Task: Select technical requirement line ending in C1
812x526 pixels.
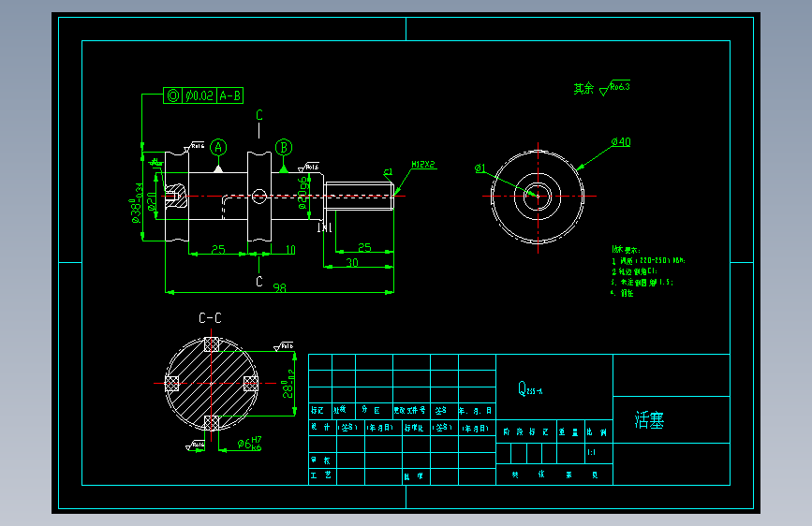Action: click(x=634, y=271)
